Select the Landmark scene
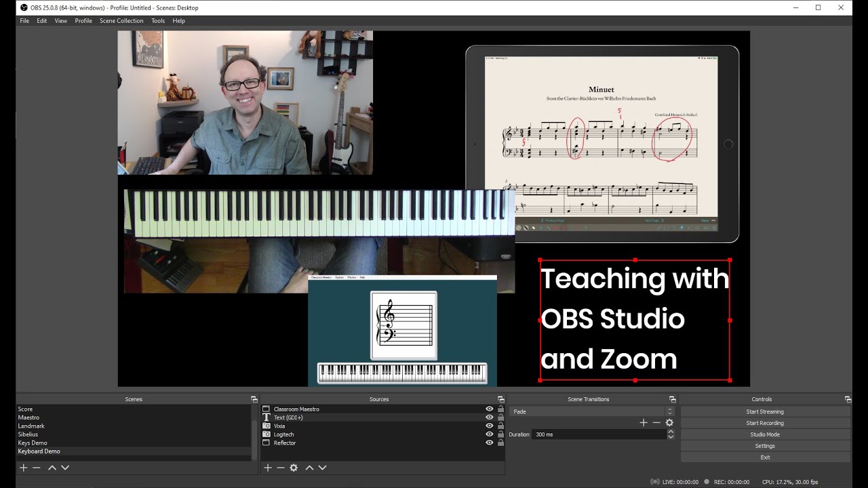The image size is (868, 488). click(x=134, y=426)
